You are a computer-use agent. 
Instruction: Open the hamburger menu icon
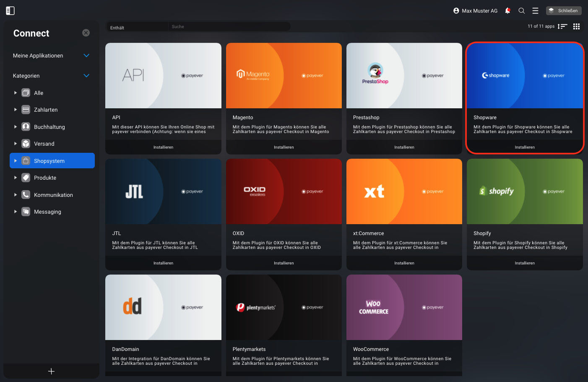coord(535,11)
